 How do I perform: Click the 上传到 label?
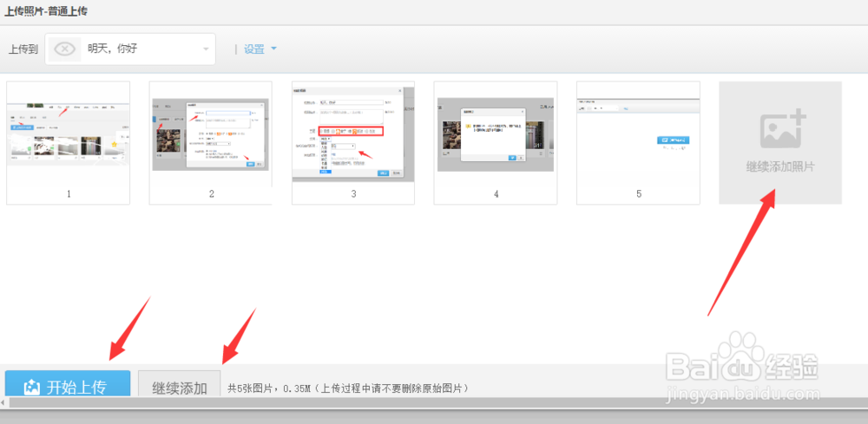(23, 49)
